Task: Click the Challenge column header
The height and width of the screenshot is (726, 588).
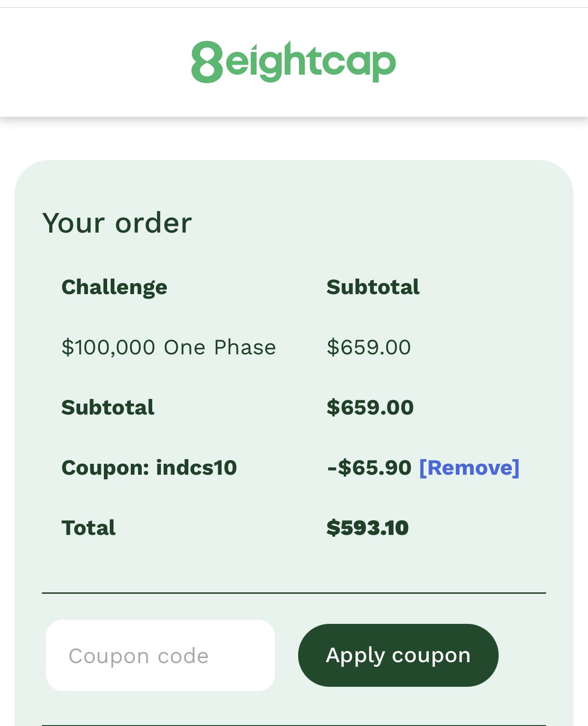Action: [114, 287]
